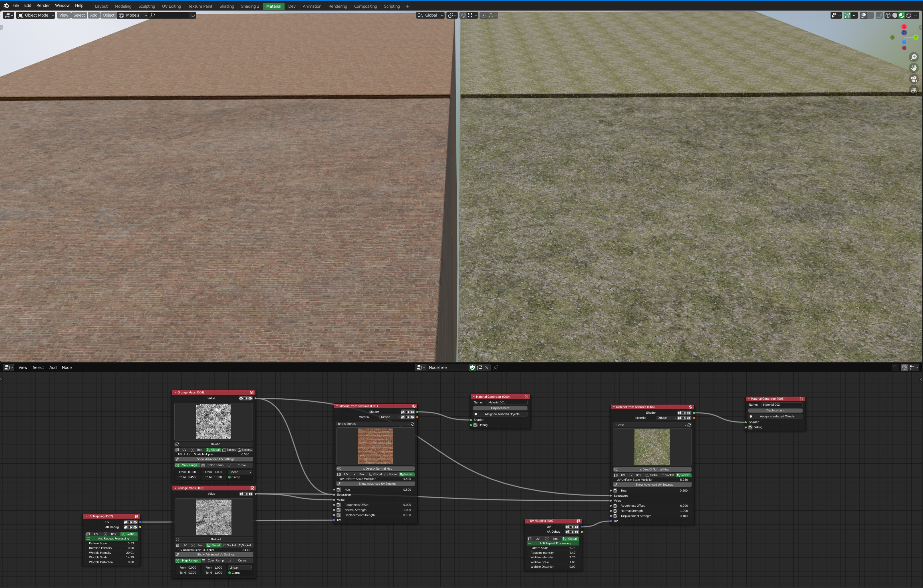
Task: Select solid viewport shading icon
Action: pyautogui.click(x=895, y=15)
